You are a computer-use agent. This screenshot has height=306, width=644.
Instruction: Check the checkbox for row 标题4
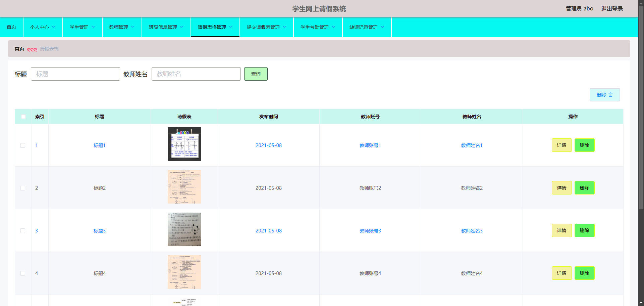point(23,273)
